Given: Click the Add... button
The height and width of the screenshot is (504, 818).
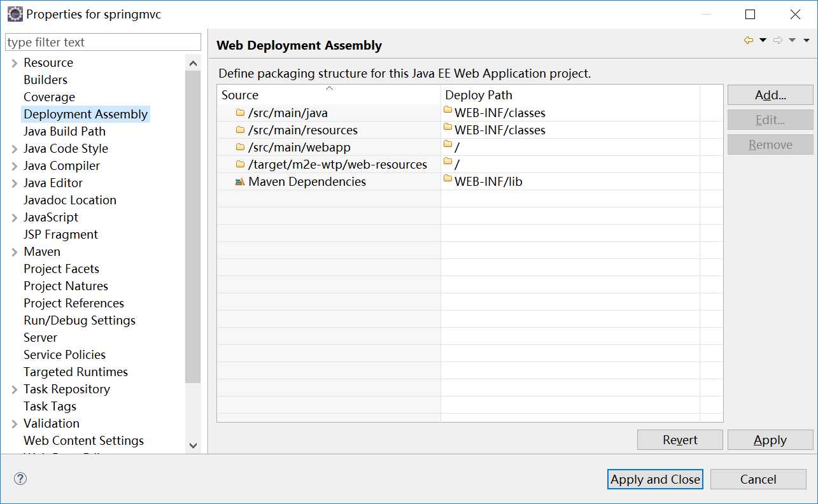Looking at the screenshot, I should 770,95.
